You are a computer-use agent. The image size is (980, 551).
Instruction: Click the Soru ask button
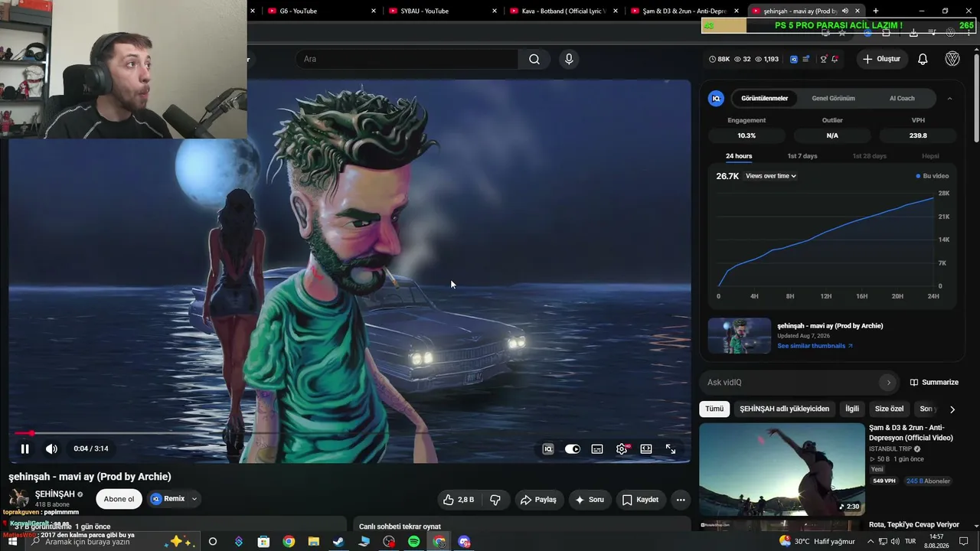point(590,500)
